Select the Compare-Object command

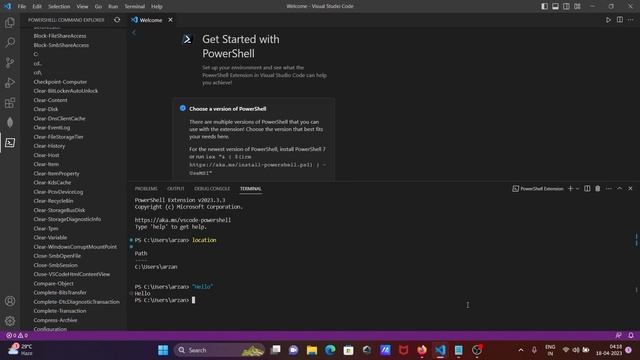(54, 283)
